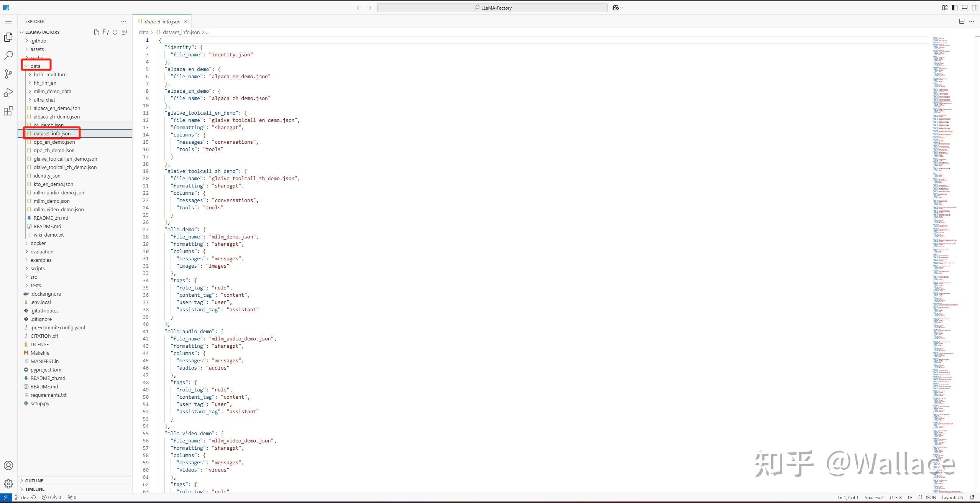
Task: Click the New Folder icon in Explorer
Action: (106, 32)
